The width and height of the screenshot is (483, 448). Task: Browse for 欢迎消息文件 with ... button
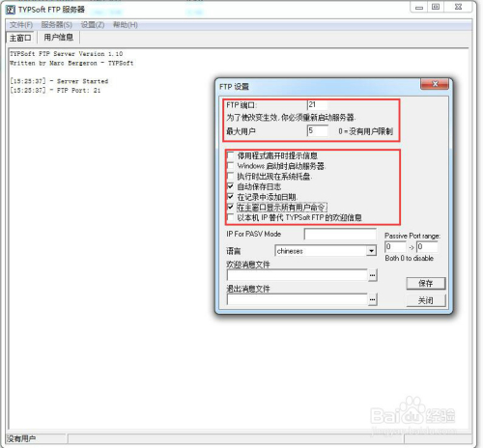tap(372, 275)
